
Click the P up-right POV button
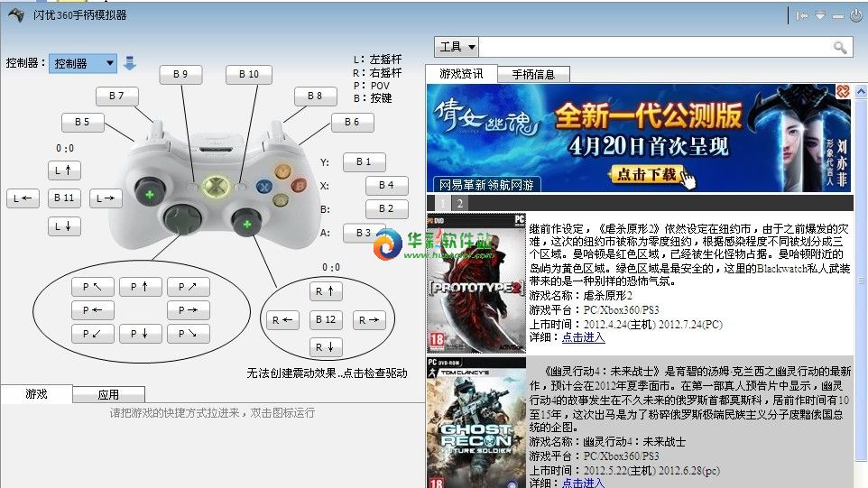[x=189, y=287]
